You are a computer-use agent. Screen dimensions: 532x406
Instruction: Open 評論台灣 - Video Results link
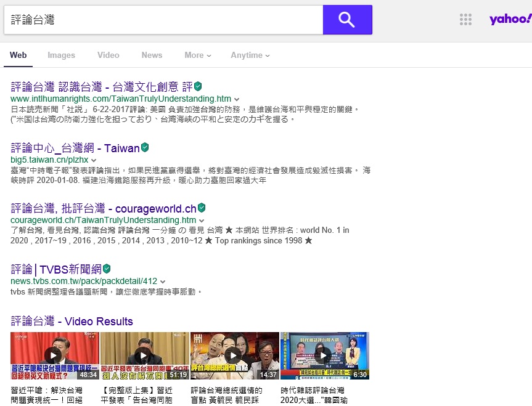coord(72,322)
